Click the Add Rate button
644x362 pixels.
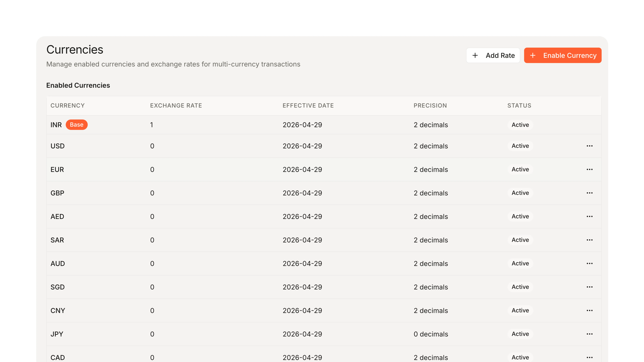tap(493, 56)
